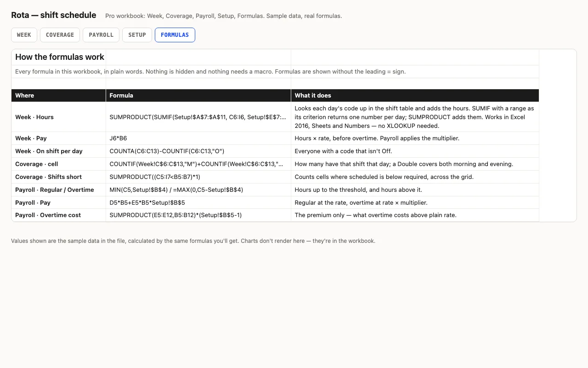Click the 'Every formula in this workbook' note
This screenshot has width=588, height=368.
(x=210, y=71)
